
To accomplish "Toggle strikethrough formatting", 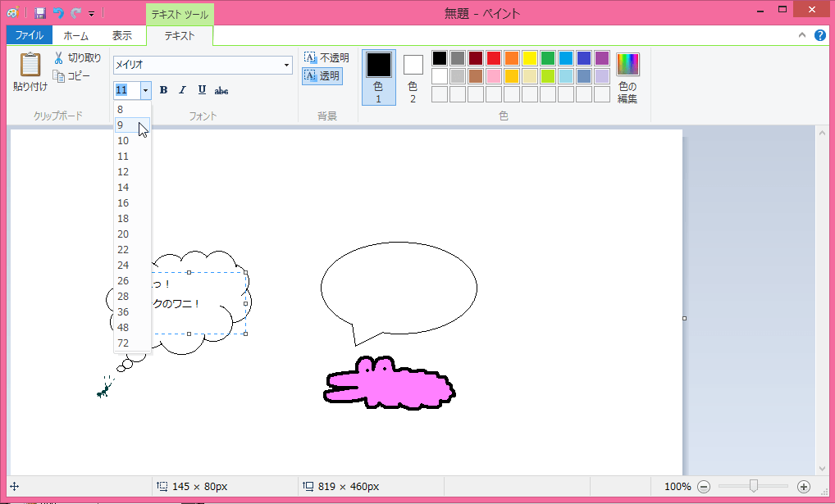I will point(221,90).
